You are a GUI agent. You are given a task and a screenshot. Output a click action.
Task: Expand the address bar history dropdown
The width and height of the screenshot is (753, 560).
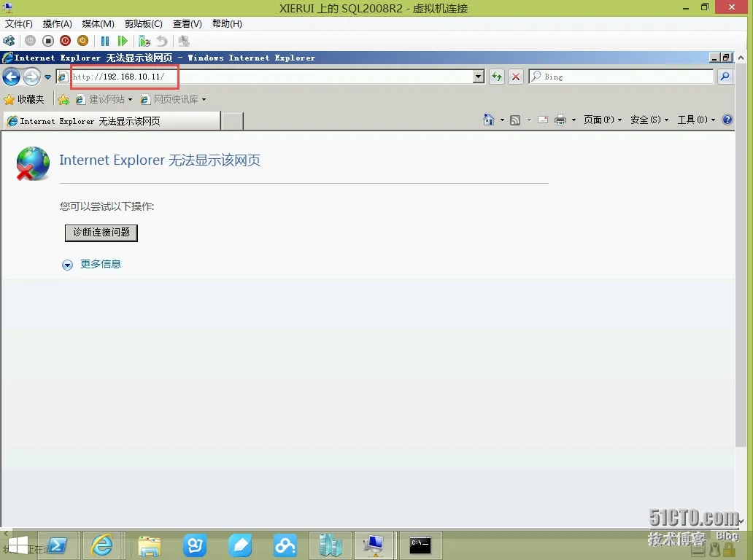coord(479,77)
